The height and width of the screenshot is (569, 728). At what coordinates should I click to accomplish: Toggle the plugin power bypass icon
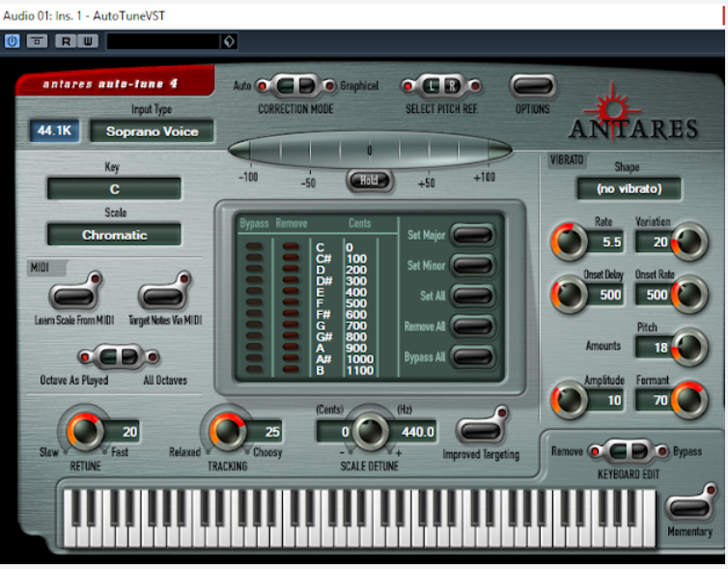(x=13, y=42)
